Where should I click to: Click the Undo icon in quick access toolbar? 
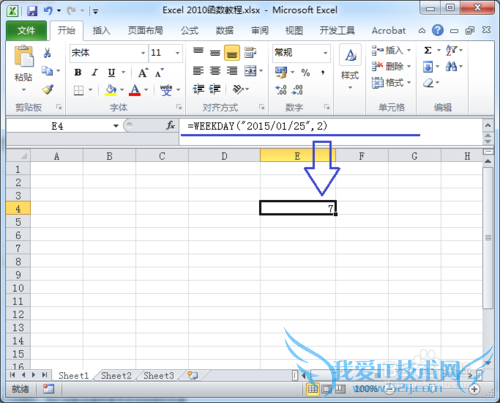tap(48, 11)
